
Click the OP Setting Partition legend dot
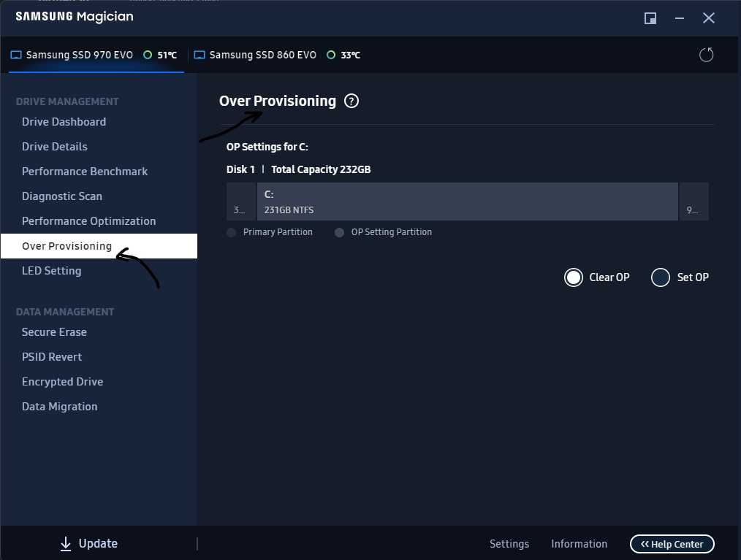339,232
